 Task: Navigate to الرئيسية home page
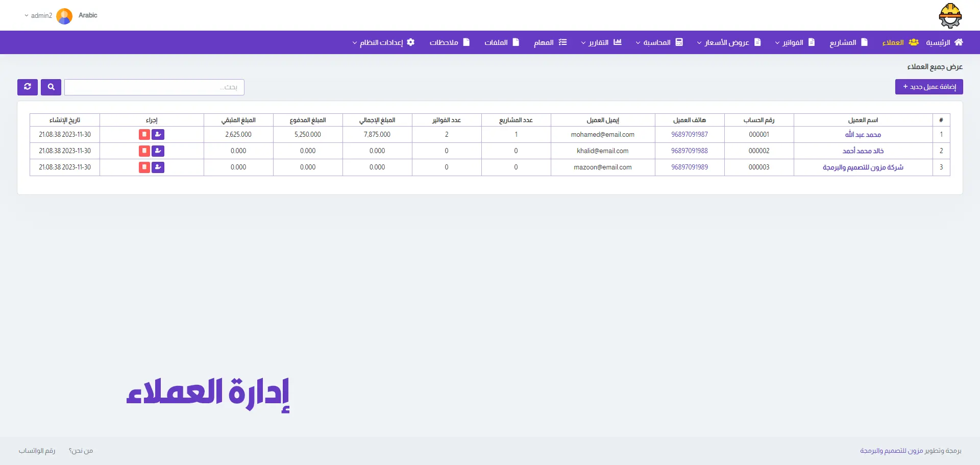pos(944,42)
